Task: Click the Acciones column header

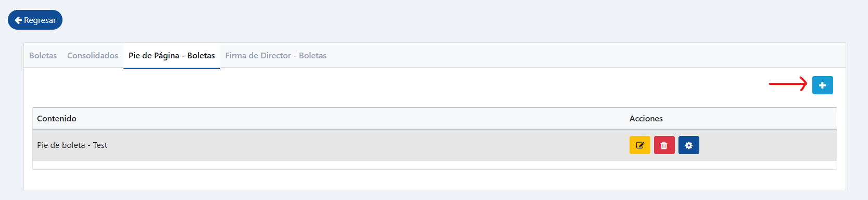Action: pyautogui.click(x=646, y=119)
